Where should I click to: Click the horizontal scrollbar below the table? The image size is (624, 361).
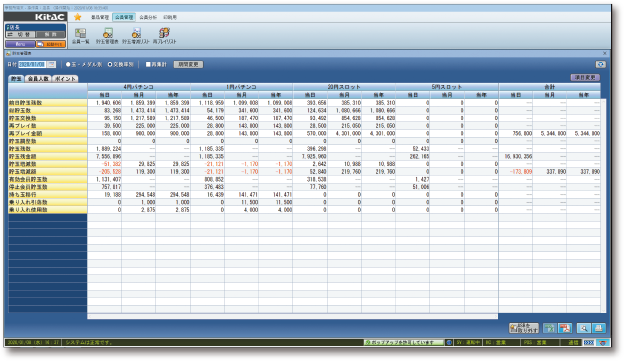pos(292,317)
